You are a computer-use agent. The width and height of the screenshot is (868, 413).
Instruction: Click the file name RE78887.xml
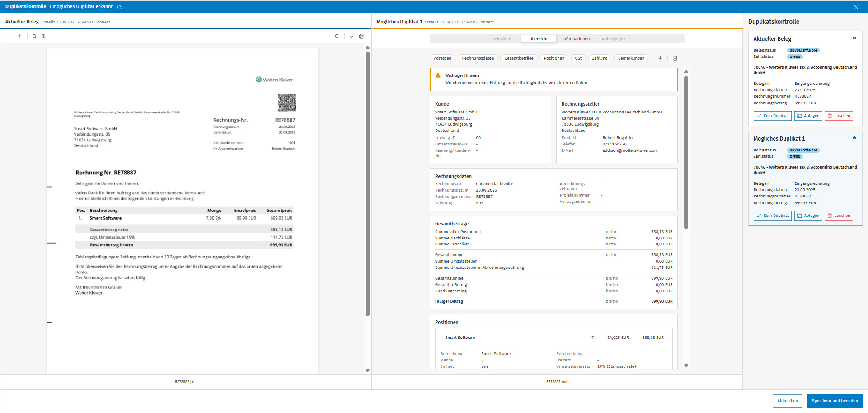click(x=557, y=382)
